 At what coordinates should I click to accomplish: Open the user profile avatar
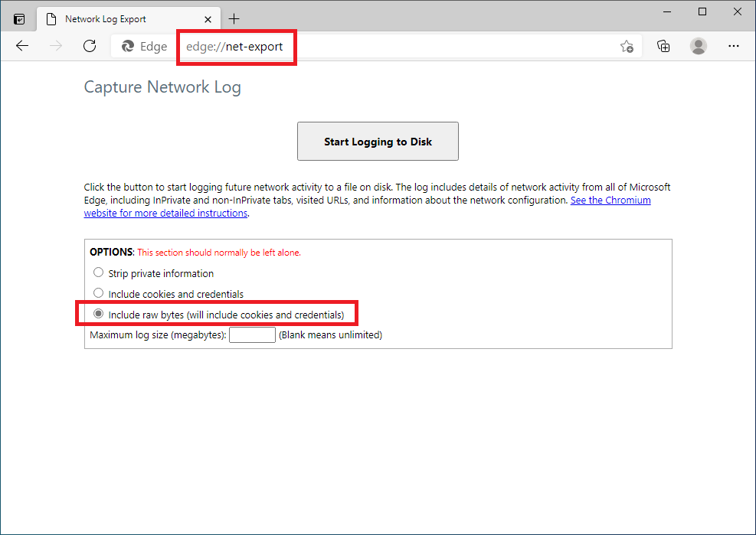click(699, 46)
